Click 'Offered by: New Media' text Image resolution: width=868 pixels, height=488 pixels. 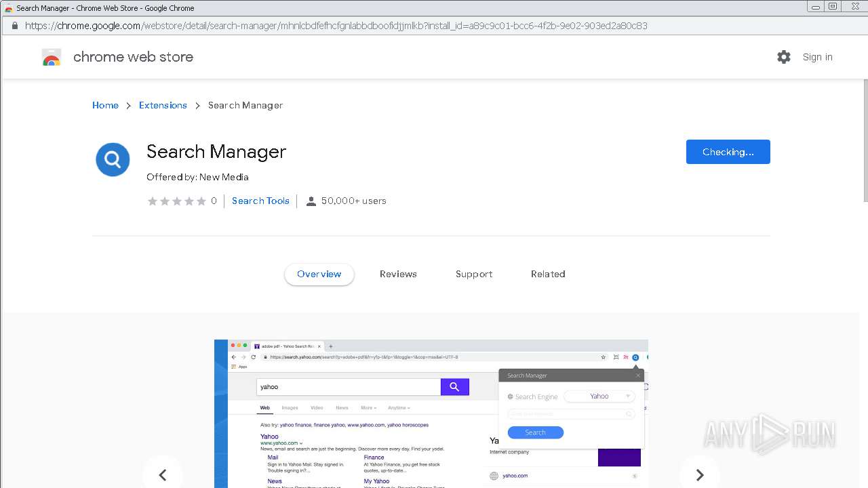click(197, 177)
